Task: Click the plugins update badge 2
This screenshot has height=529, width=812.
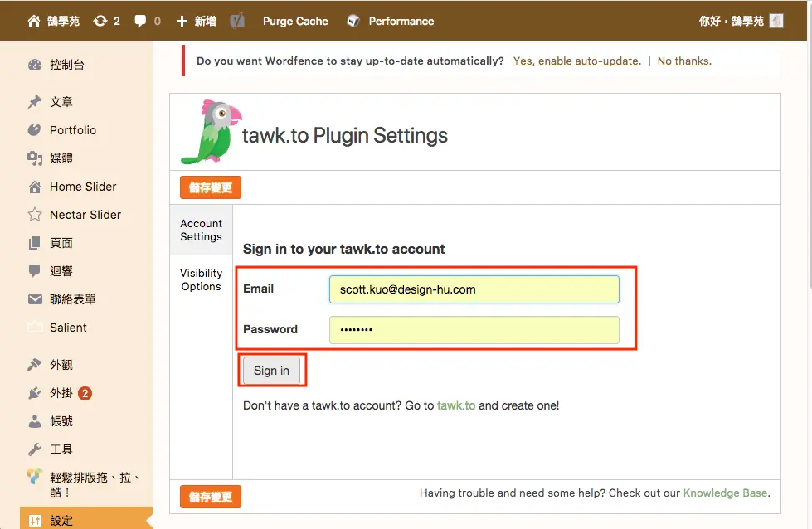Action: coord(85,393)
